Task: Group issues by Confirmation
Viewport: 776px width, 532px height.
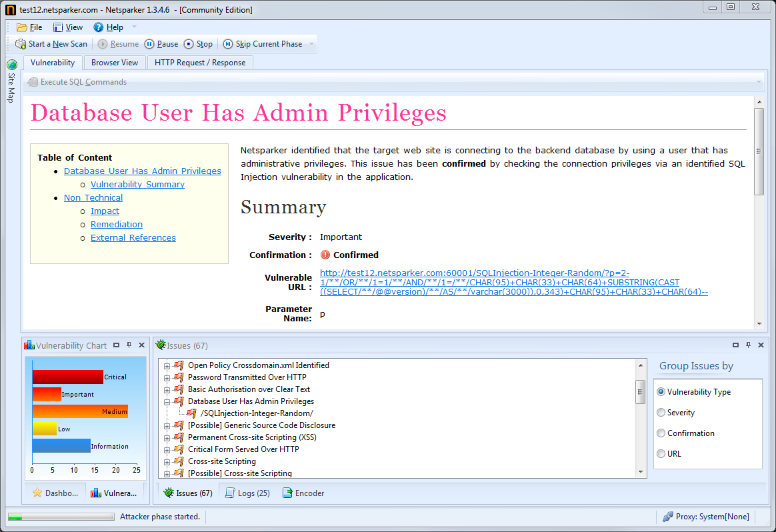Action: (685, 433)
